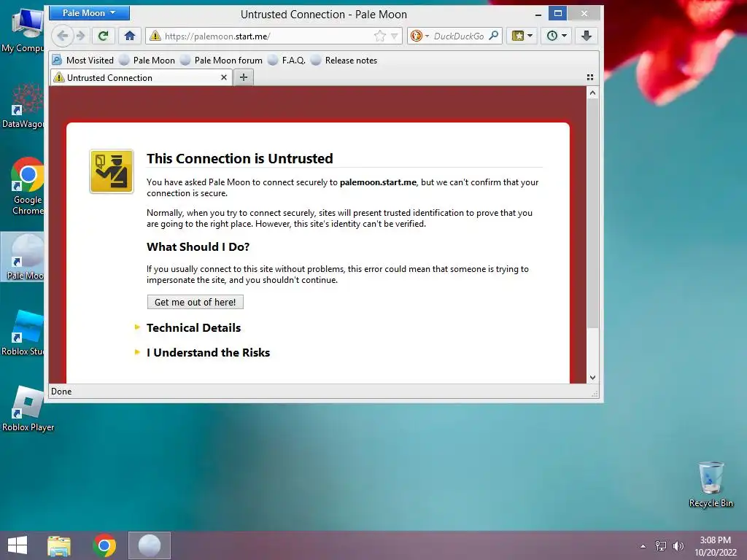The image size is (747, 560).
Task: Open the DuckDuckGo search engine selector
Action: tap(419, 36)
